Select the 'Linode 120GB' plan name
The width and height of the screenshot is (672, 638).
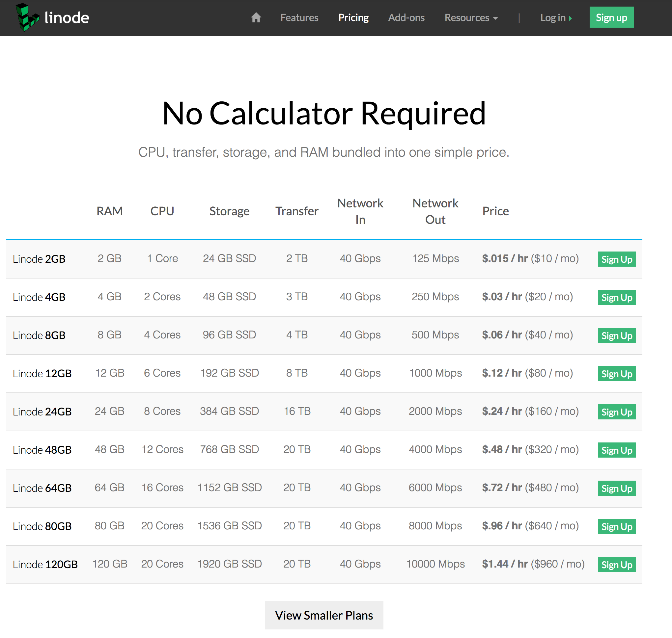coord(45,565)
